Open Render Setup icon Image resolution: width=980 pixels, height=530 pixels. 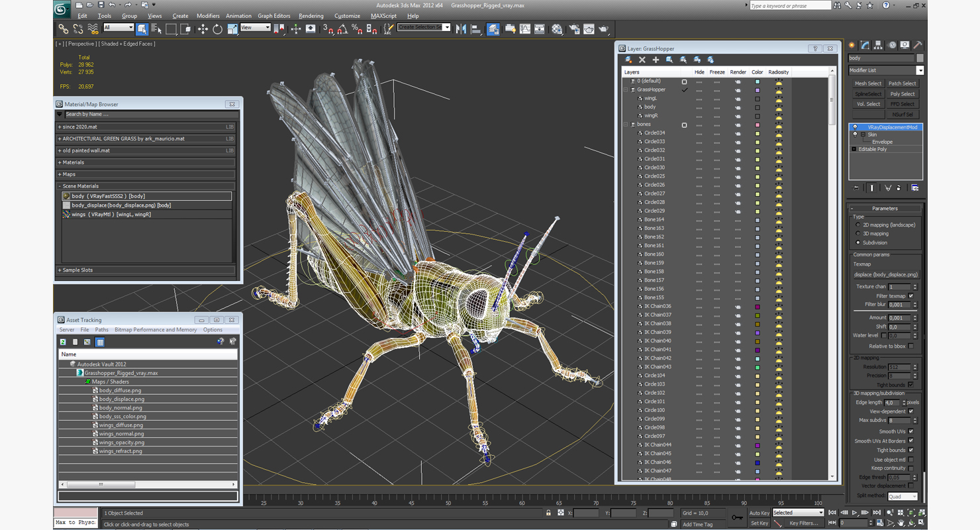pos(573,28)
